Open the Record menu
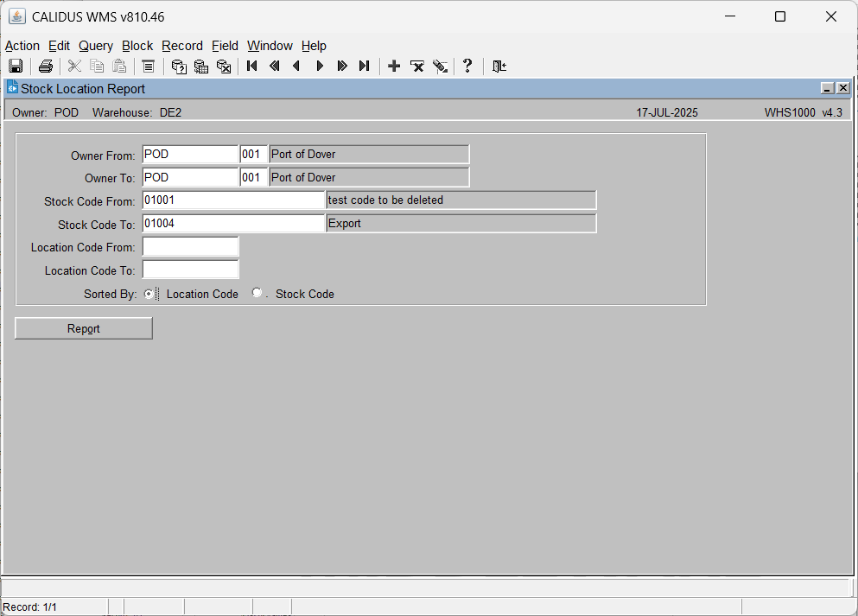This screenshot has width=858, height=616. pos(182,46)
